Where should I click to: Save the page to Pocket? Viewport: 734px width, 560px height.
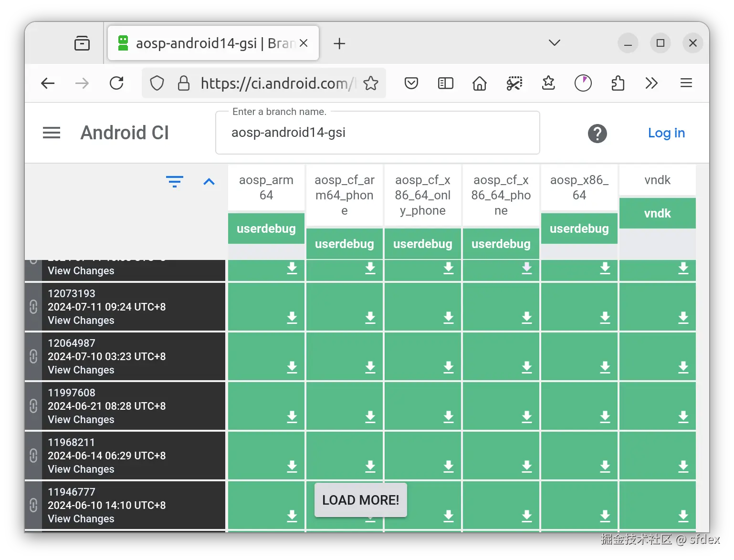click(x=411, y=83)
